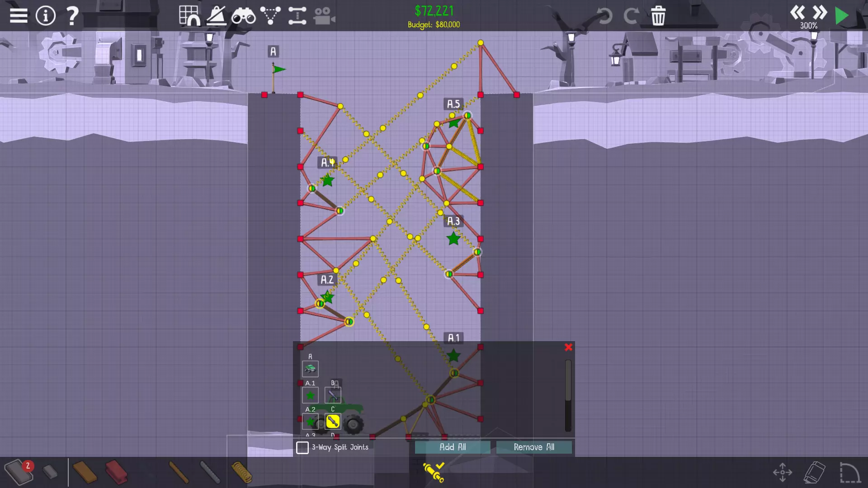
Task: Choose the red steel beam material
Action: [x=117, y=472]
